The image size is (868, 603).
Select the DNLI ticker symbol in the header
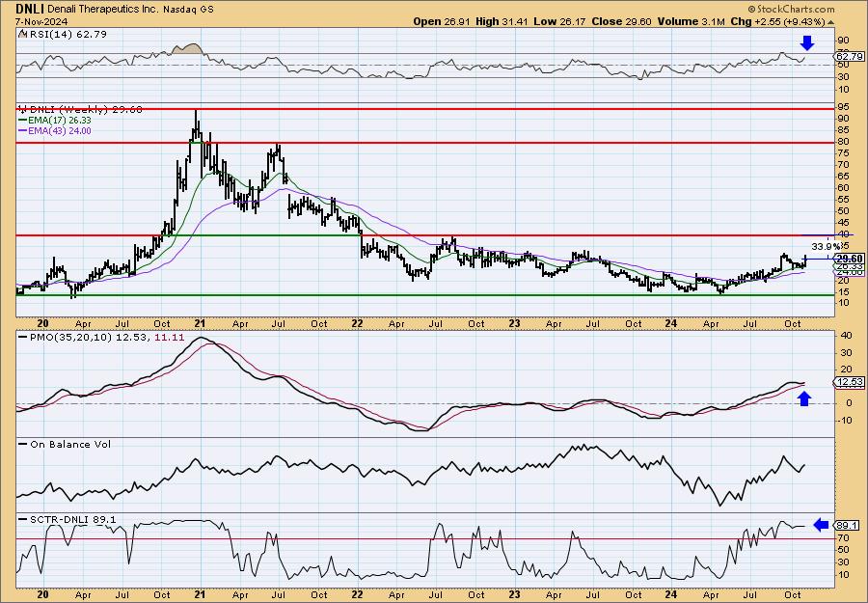pyautogui.click(x=30, y=9)
